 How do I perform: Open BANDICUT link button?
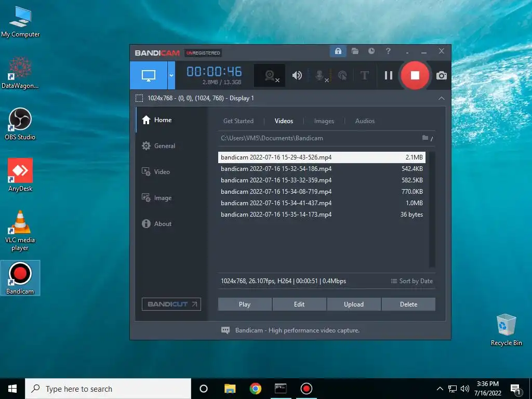(x=171, y=304)
